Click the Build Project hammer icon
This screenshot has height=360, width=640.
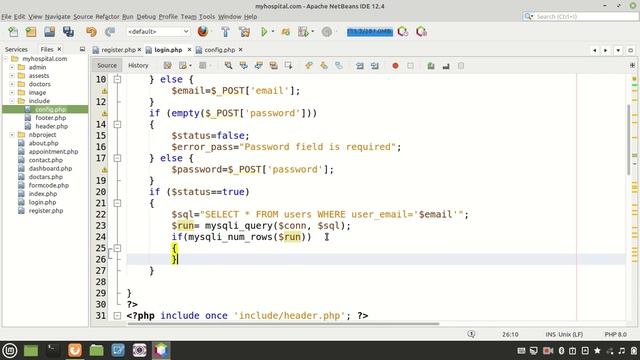click(225, 32)
